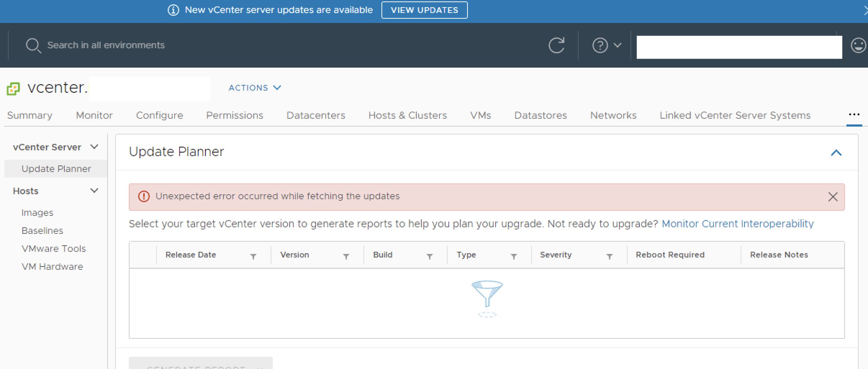Image resolution: width=868 pixels, height=369 pixels.
Task: Click the vcenter hostname title
Action: coord(58,87)
